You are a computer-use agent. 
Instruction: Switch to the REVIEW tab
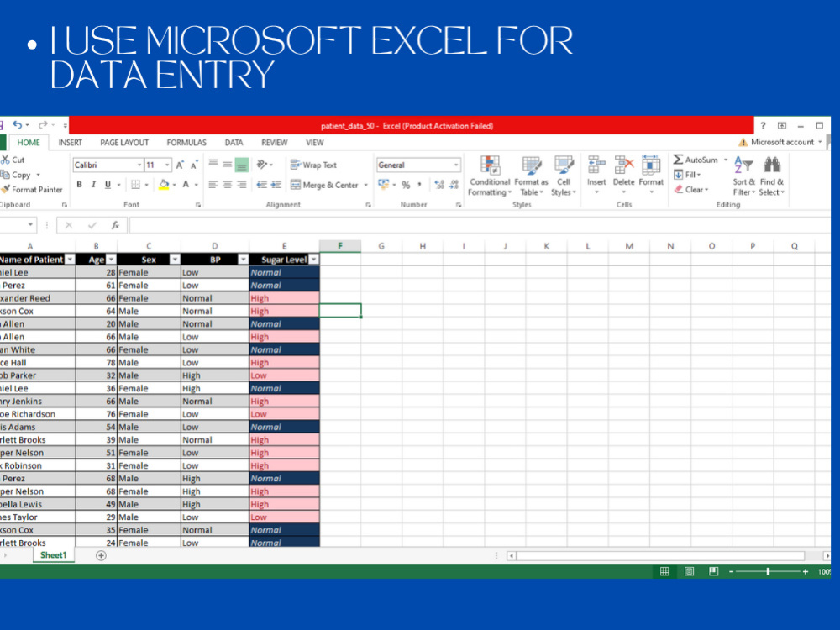coord(275,143)
